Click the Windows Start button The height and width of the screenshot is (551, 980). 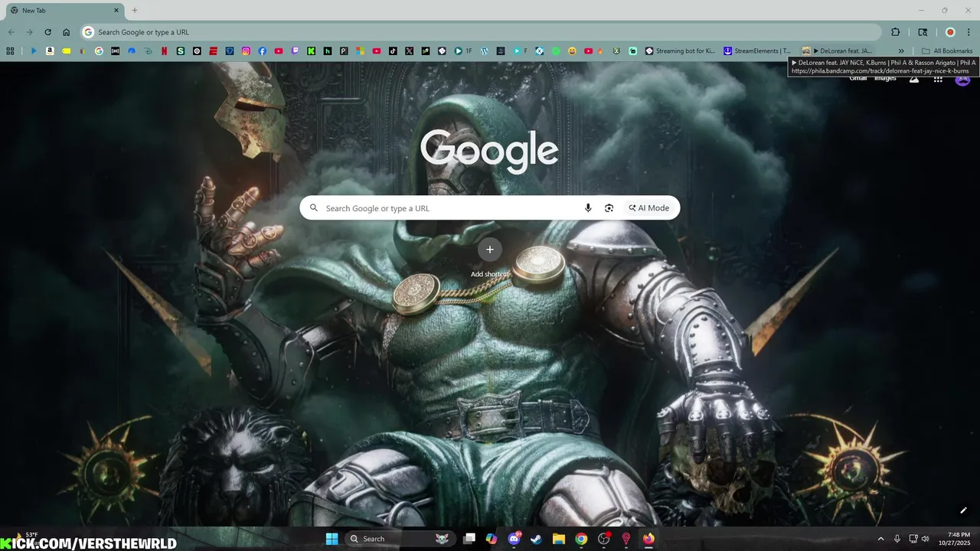332,539
